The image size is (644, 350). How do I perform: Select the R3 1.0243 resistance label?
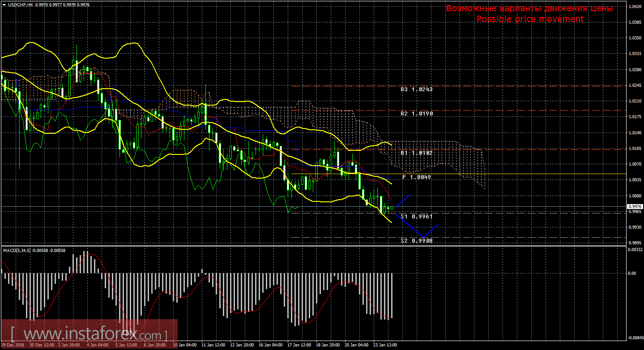416,90
